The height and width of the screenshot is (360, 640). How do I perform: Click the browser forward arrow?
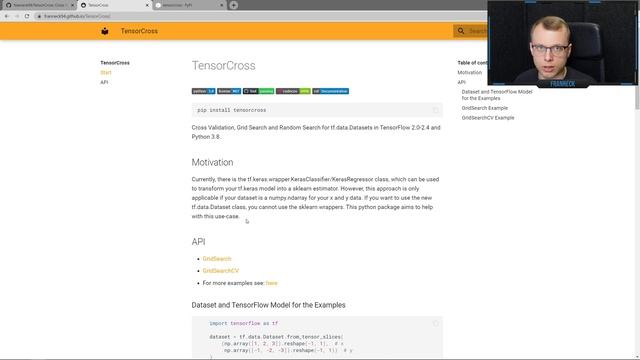coord(17,16)
